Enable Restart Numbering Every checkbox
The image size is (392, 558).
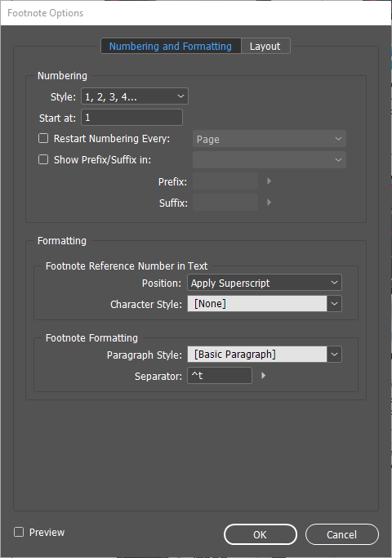[x=43, y=138]
